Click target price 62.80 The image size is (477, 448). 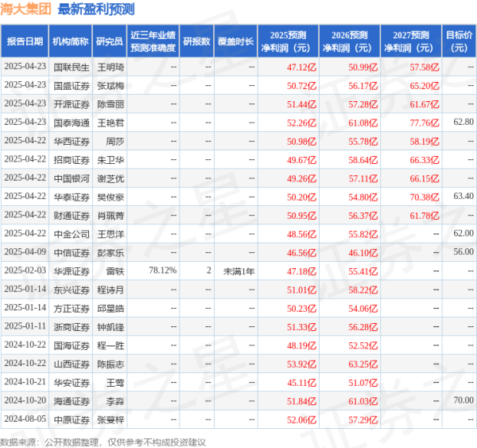[463, 122]
